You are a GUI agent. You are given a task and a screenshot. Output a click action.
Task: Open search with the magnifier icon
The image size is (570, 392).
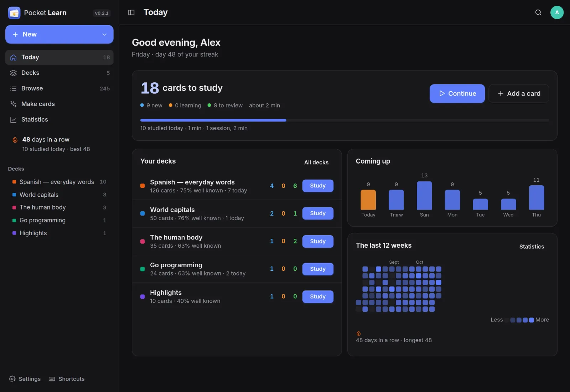pos(538,12)
